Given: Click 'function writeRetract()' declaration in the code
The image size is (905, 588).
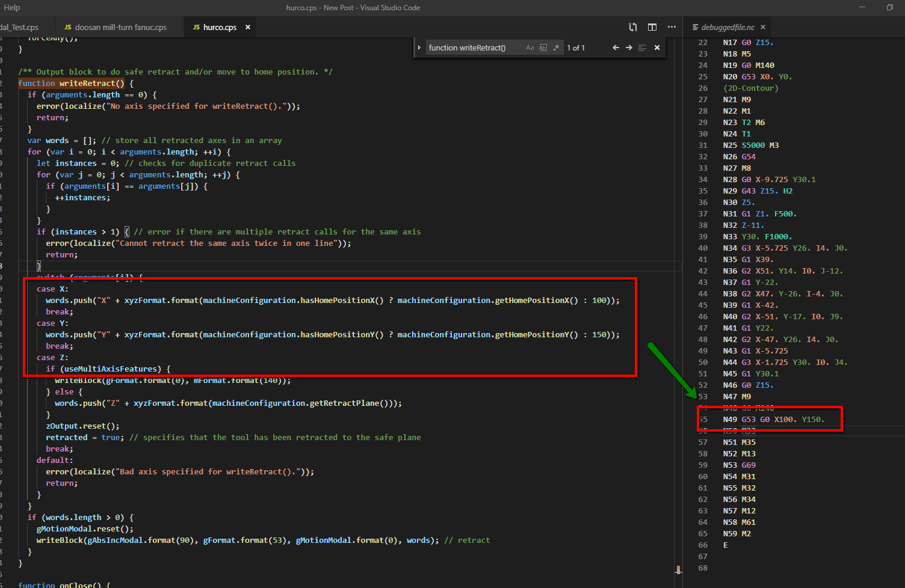Looking at the screenshot, I should [71, 84].
